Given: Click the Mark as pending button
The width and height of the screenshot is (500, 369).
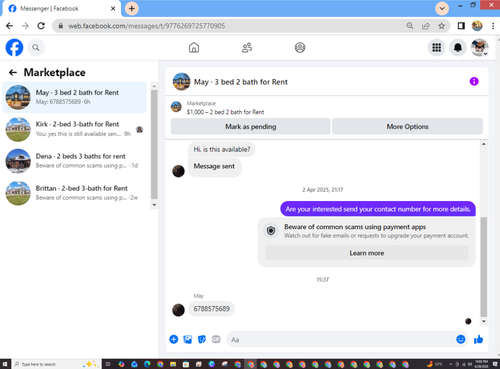Looking at the screenshot, I should (x=251, y=126).
